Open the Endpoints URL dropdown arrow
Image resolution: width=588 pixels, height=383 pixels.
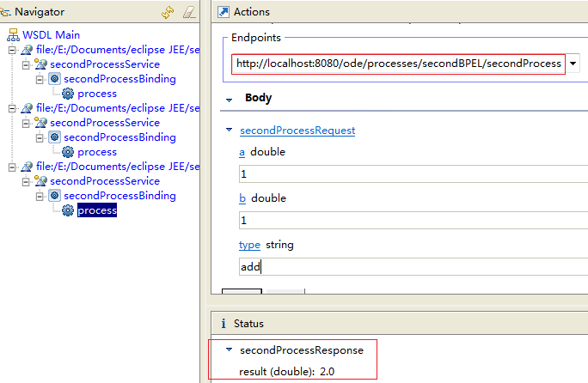(573, 64)
